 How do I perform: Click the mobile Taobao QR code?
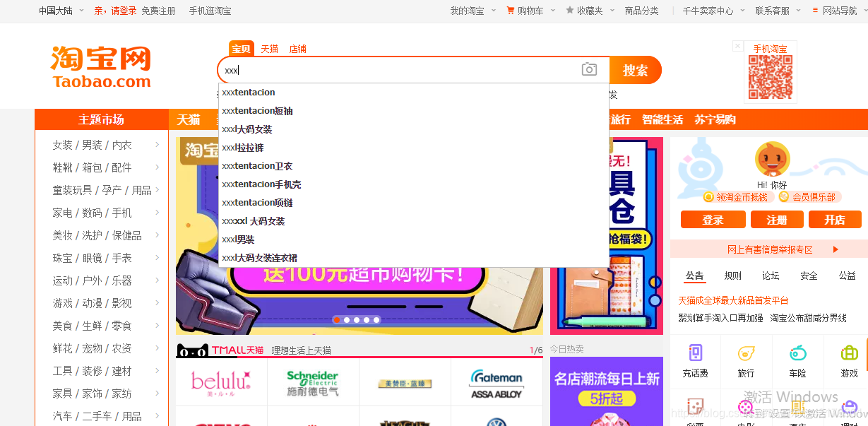(x=771, y=77)
